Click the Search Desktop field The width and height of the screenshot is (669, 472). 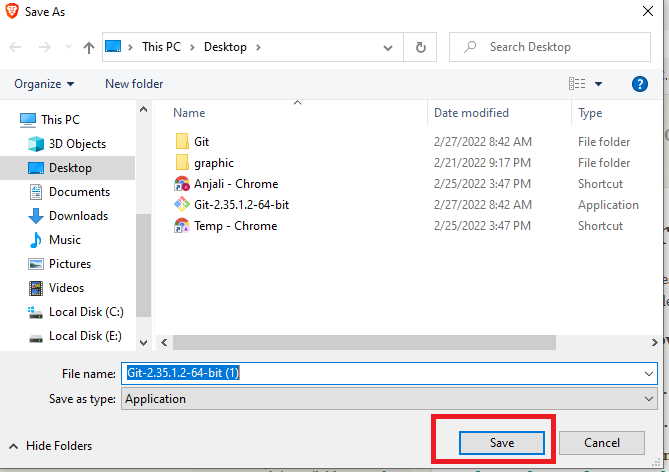click(x=550, y=47)
